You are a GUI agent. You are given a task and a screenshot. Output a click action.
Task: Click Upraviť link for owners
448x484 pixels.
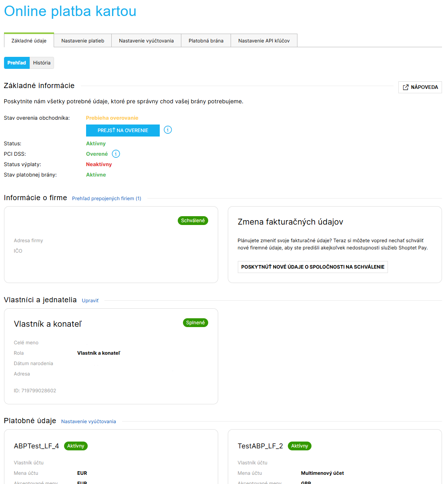point(90,301)
